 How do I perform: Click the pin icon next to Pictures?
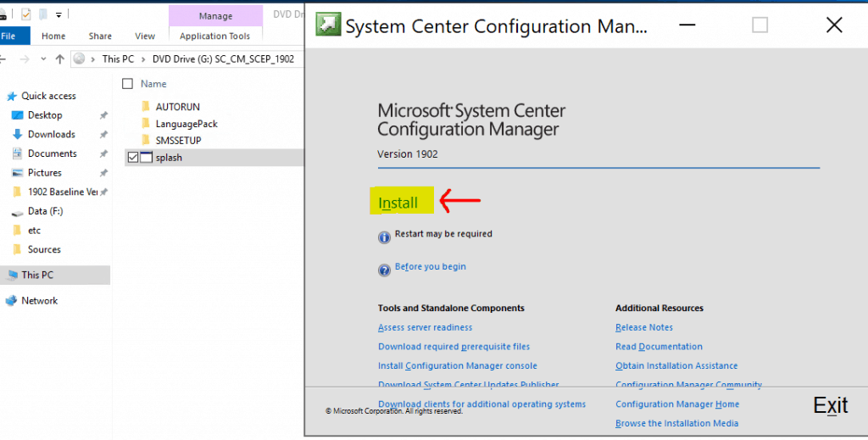[x=103, y=173]
